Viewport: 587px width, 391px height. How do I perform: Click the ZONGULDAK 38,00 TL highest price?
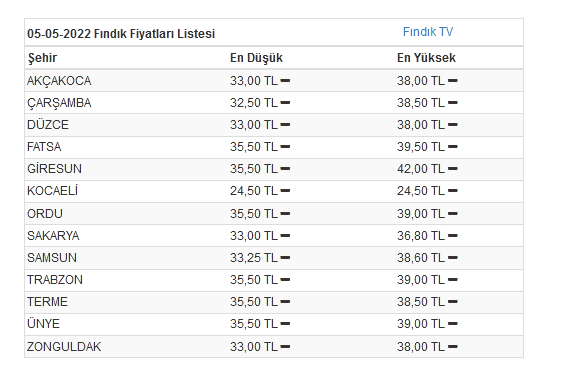(x=421, y=347)
